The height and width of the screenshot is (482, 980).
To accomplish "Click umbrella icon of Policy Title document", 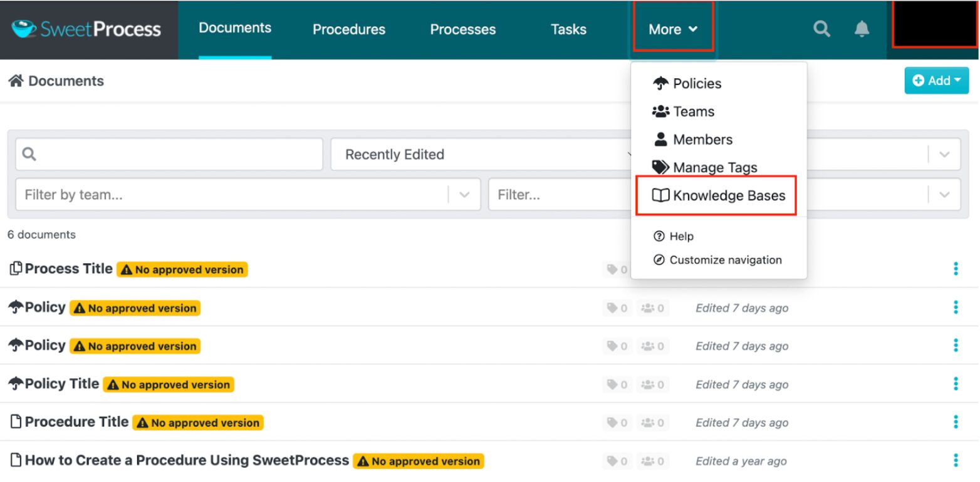I will click(16, 384).
